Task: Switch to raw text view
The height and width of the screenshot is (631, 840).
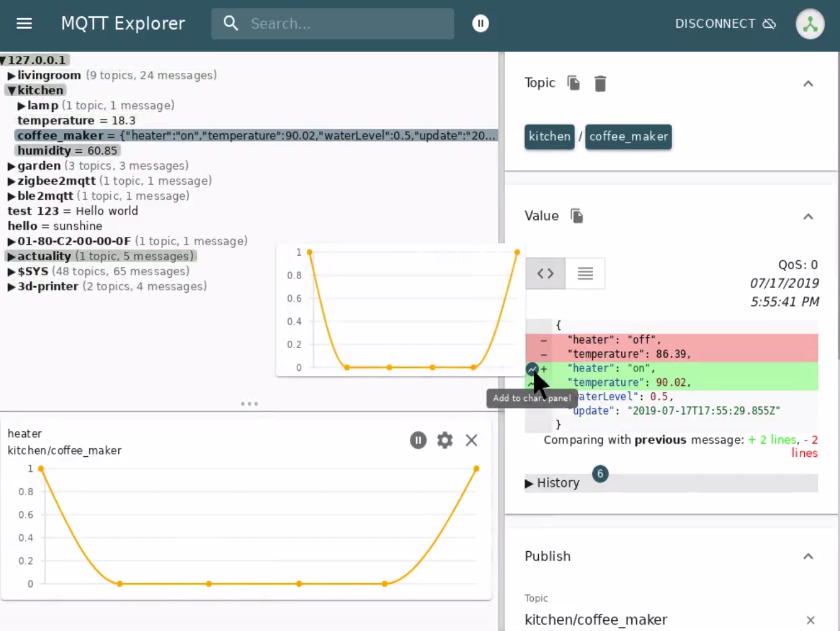Action: 585,273
